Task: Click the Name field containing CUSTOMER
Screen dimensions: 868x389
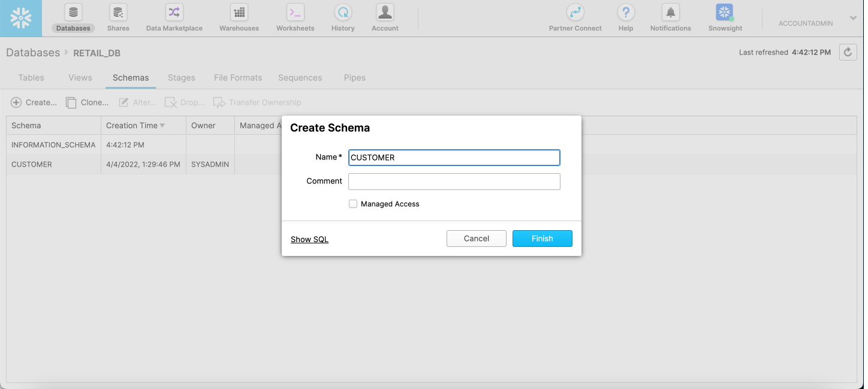Action: tap(454, 158)
